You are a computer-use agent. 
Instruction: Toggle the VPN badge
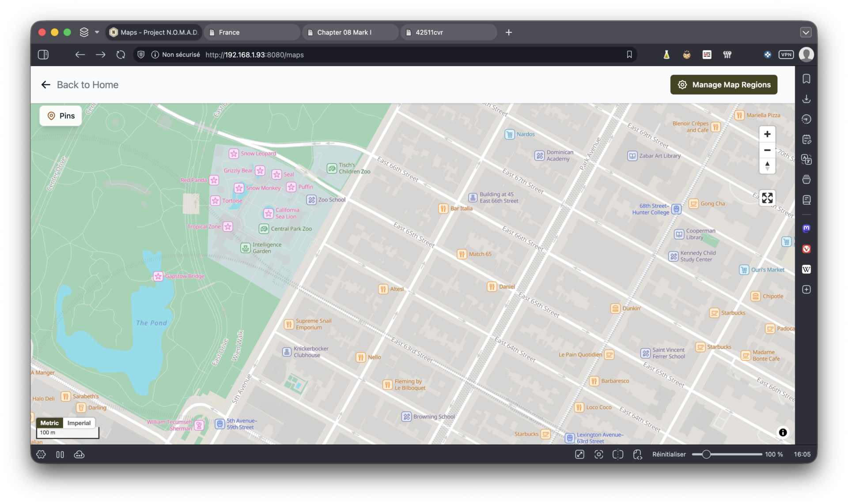786,55
